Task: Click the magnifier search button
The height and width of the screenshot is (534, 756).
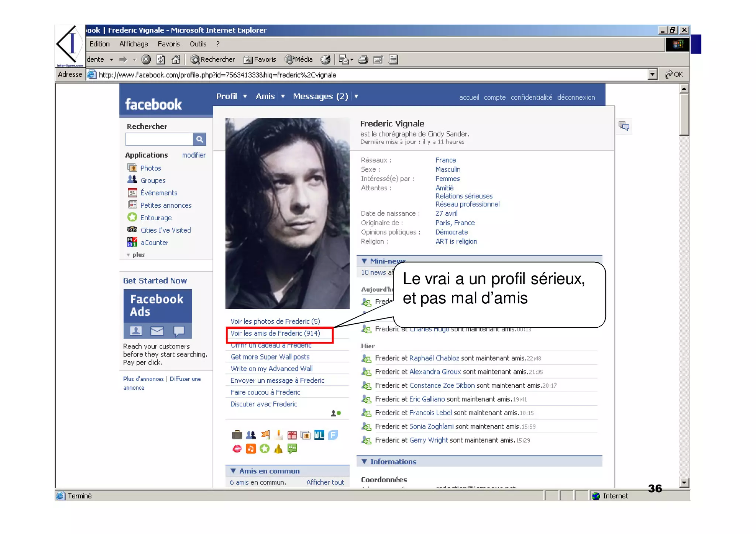Action: (x=199, y=139)
